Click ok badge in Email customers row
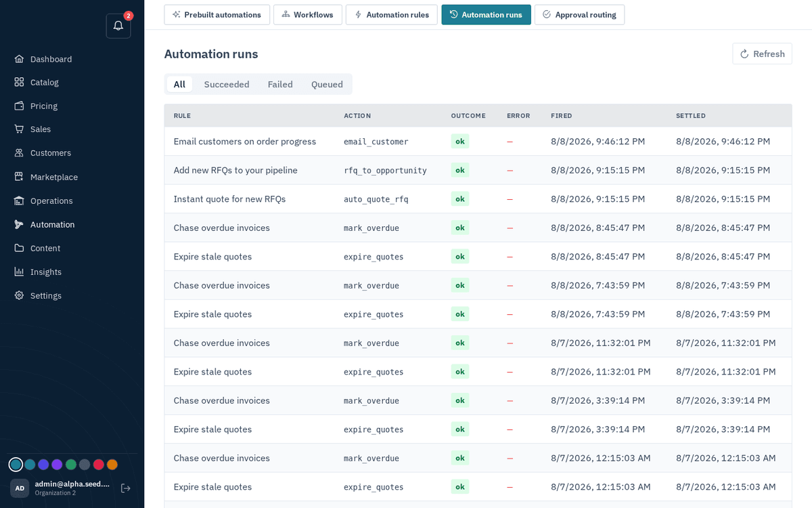This screenshot has width=812, height=508. [x=460, y=141]
